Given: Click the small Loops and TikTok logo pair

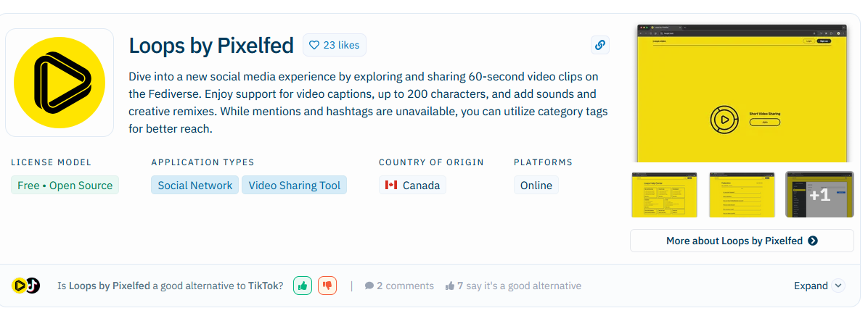Looking at the screenshot, I should pos(26,286).
